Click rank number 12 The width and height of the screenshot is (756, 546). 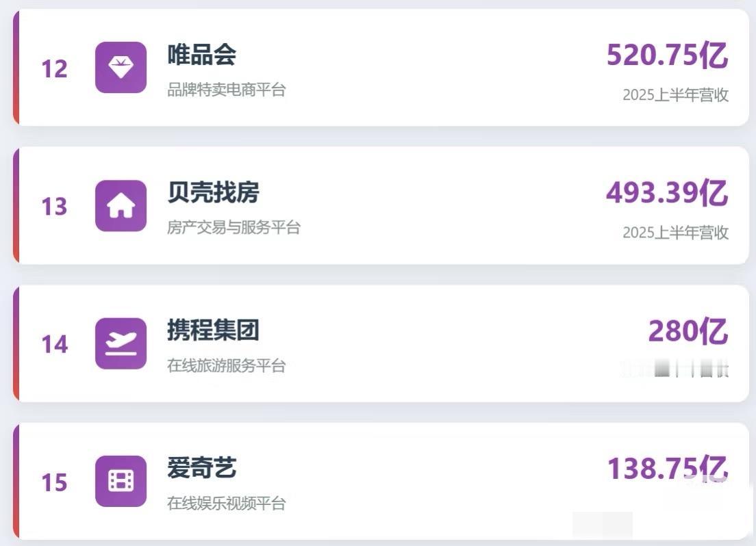click(x=54, y=69)
